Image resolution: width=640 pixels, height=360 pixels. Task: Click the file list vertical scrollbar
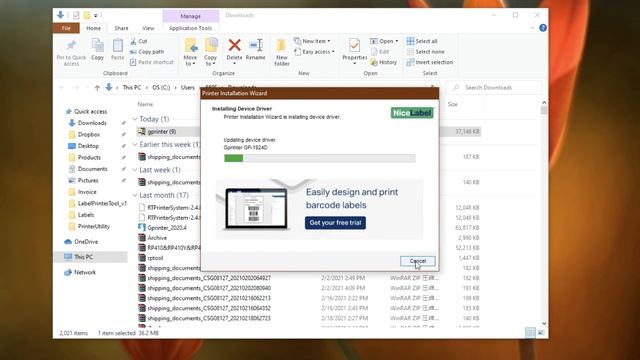click(x=544, y=213)
